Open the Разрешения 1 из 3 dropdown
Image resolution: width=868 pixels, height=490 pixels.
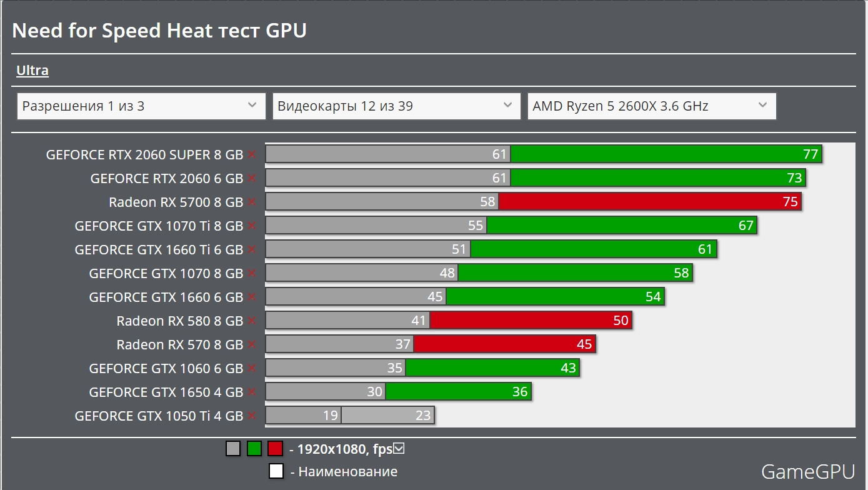(141, 106)
